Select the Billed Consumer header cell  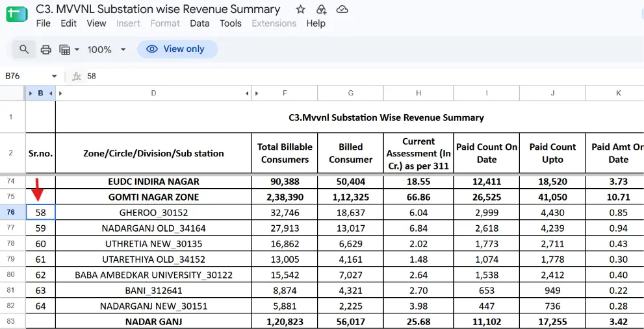pos(350,153)
